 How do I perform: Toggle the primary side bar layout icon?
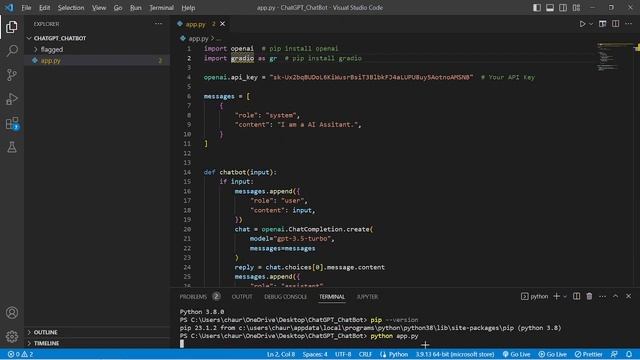click(537, 8)
